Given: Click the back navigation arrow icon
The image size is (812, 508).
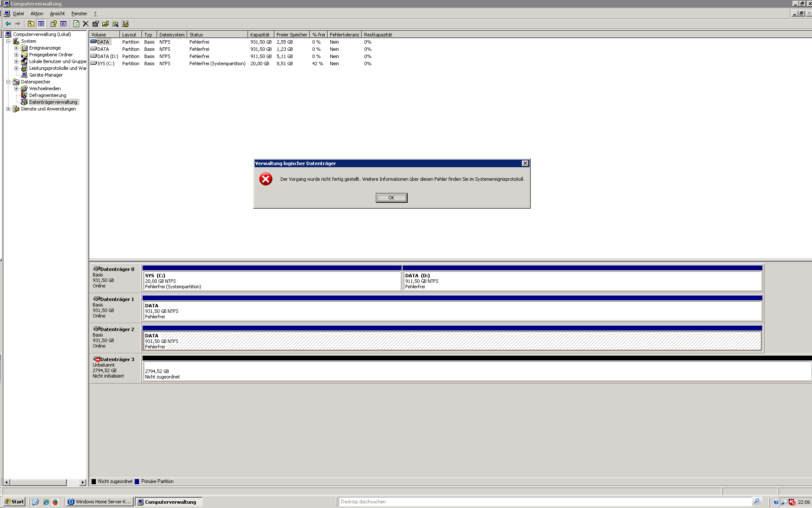Looking at the screenshot, I should point(8,23).
